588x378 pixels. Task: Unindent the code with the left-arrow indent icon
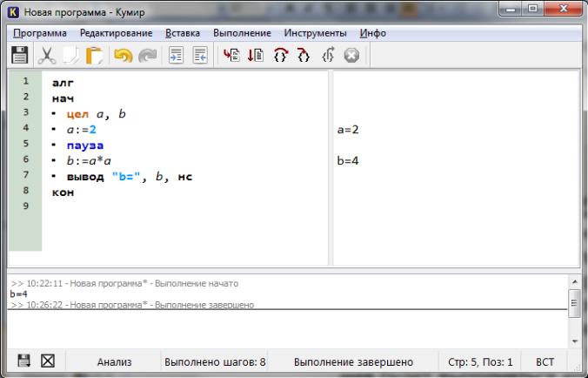tap(200, 55)
